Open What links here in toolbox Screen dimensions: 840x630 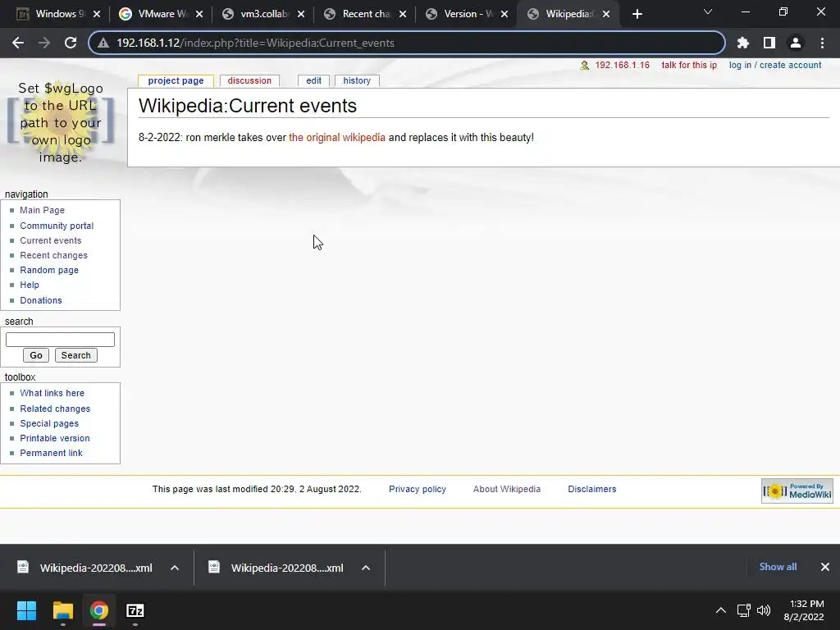point(52,393)
